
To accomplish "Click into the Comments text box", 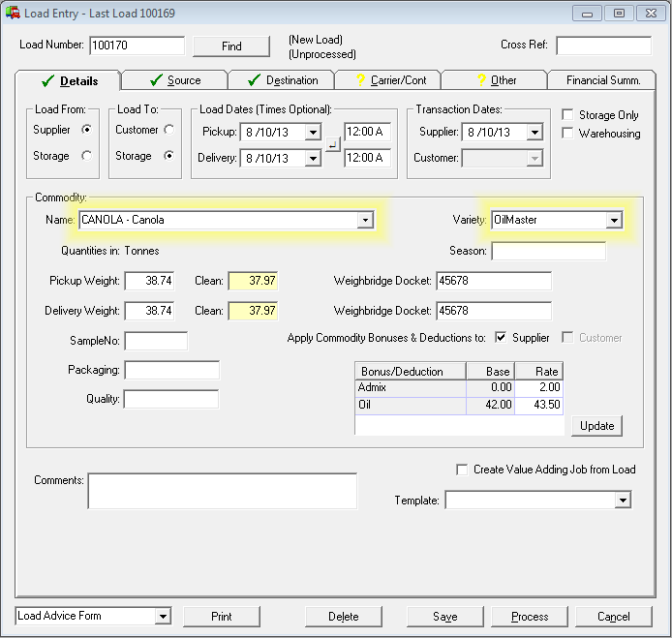I will pyautogui.click(x=222, y=490).
